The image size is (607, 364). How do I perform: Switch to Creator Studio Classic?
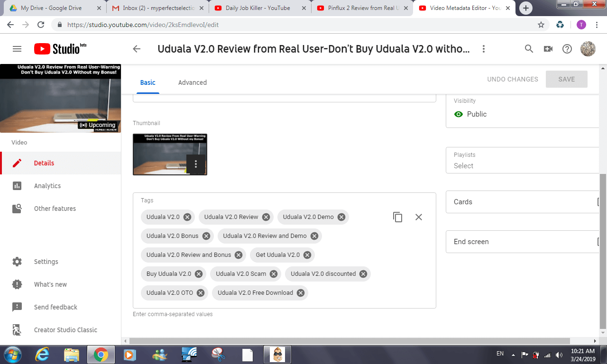pyautogui.click(x=61, y=330)
